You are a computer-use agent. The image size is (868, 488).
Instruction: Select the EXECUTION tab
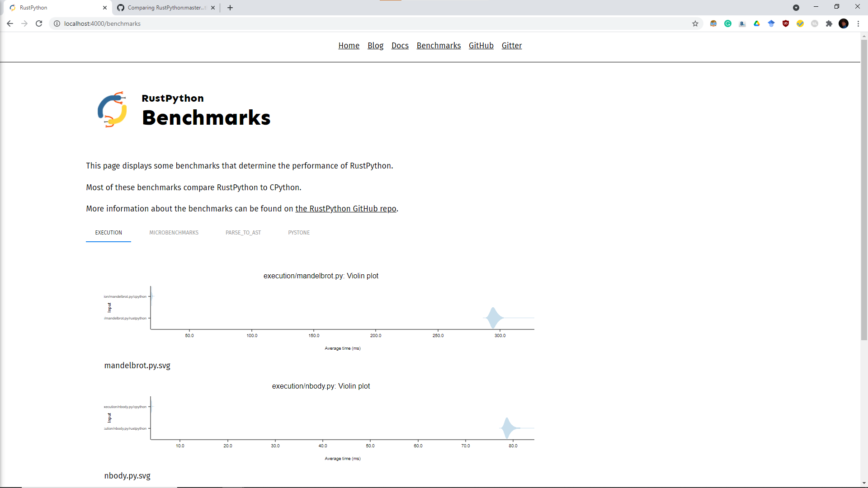coord(108,233)
